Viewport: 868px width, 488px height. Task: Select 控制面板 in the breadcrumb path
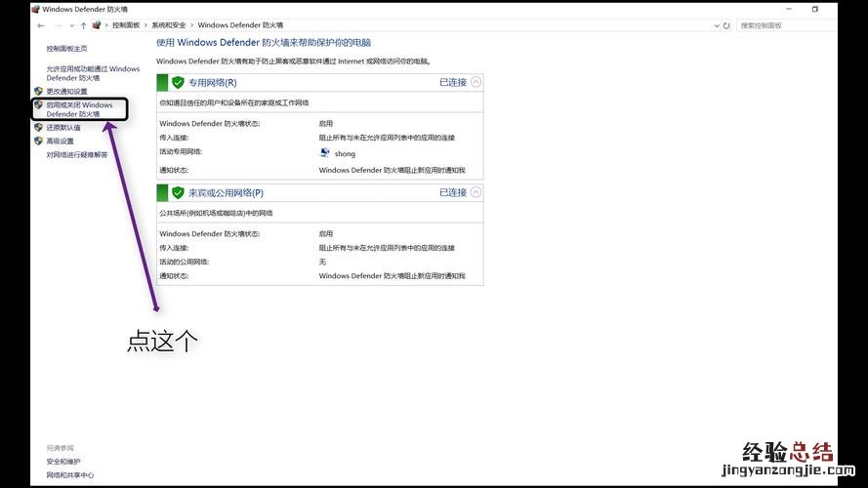(125, 24)
